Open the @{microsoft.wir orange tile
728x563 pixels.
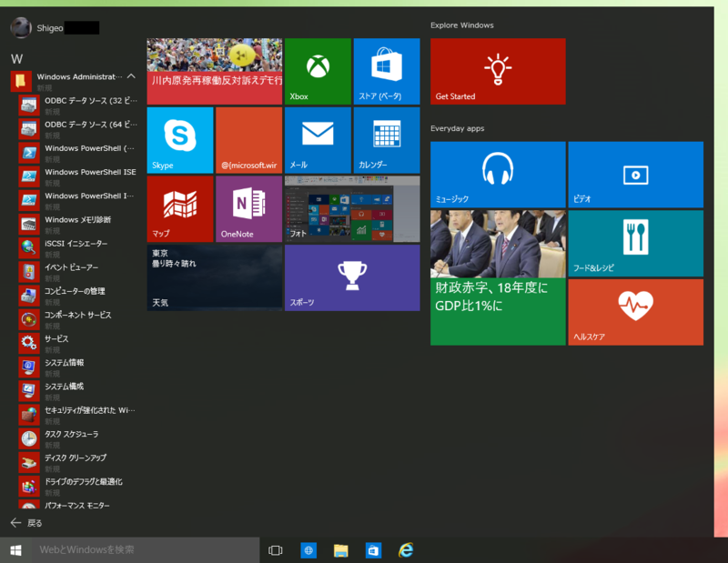pos(248,140)
